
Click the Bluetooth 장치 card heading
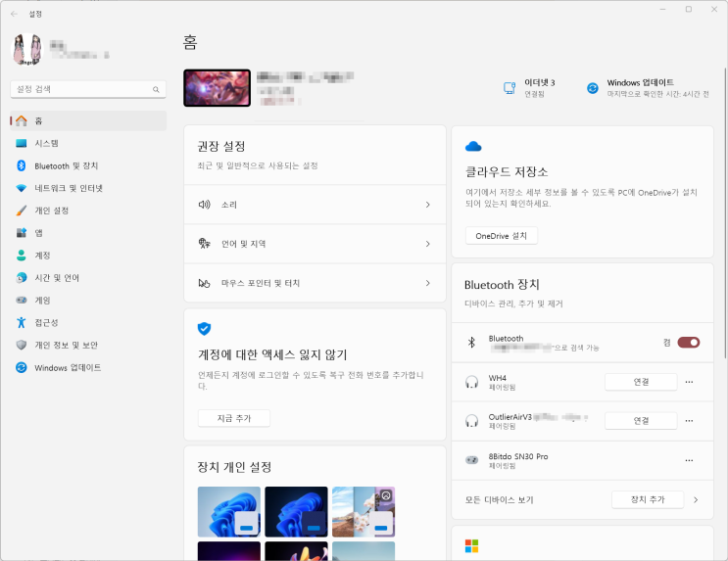point(502,285)
